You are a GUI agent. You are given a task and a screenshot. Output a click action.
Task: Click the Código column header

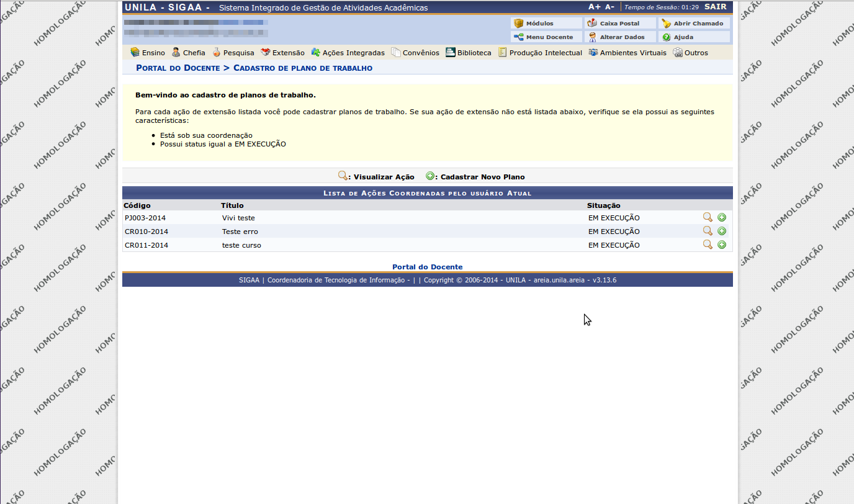[x=137, y=205]
